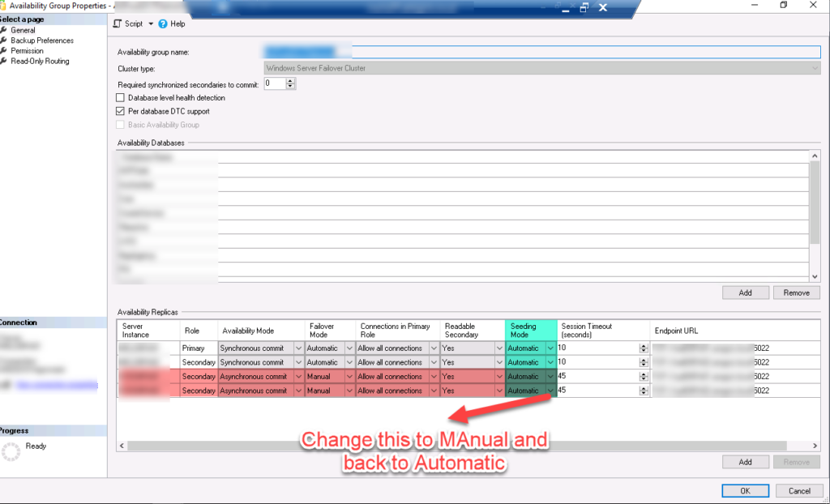830x504 pixels.
Task: Open Readable Secondary dropdown for the synchronous Secondary
Action: click(499, 363)
